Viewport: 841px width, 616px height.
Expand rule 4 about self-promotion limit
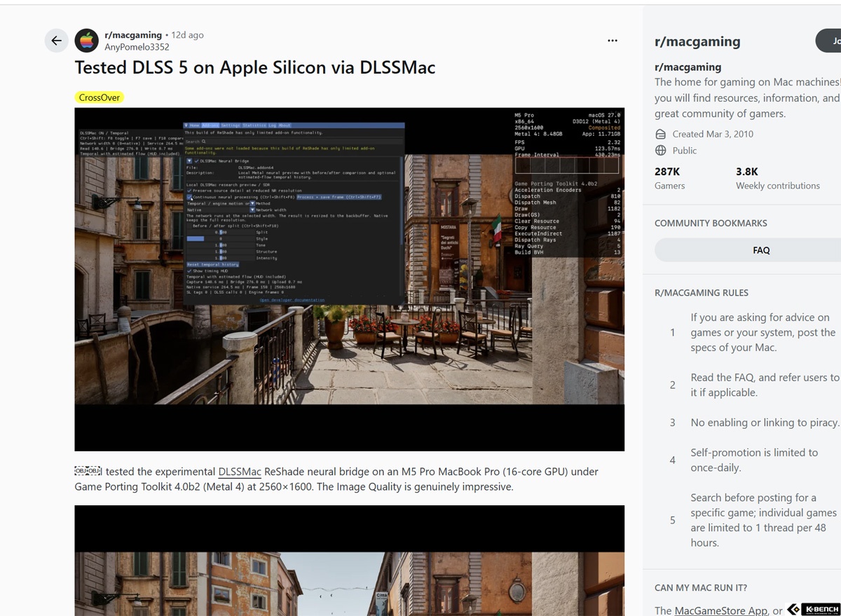pyautogui.click(x=748, y=460)
